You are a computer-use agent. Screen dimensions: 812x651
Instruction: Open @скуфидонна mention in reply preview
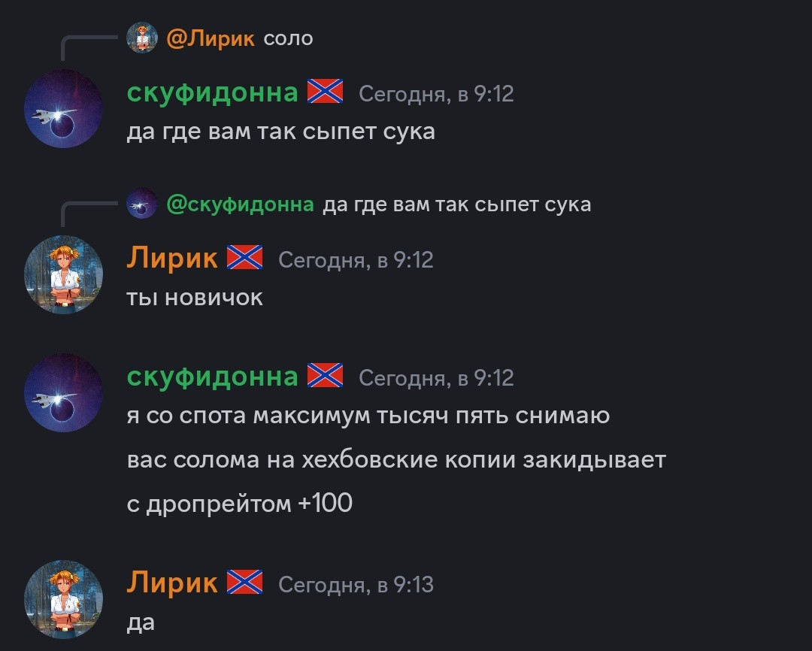(241, 204)
